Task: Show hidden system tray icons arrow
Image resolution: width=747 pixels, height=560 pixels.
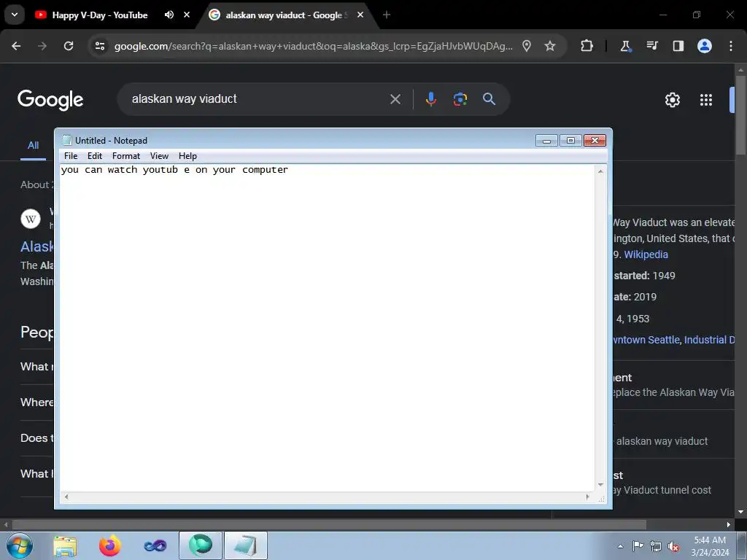Action: click(620, 546)
